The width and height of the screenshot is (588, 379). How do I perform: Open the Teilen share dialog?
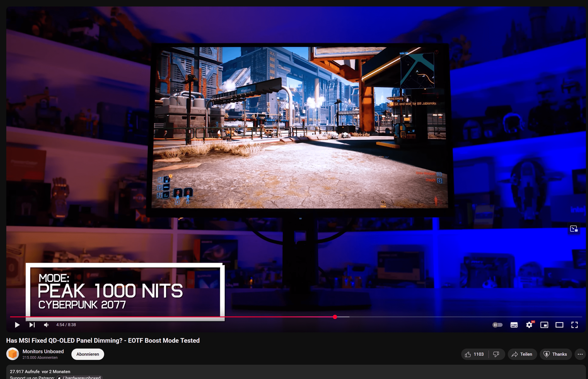click(522, 354)
